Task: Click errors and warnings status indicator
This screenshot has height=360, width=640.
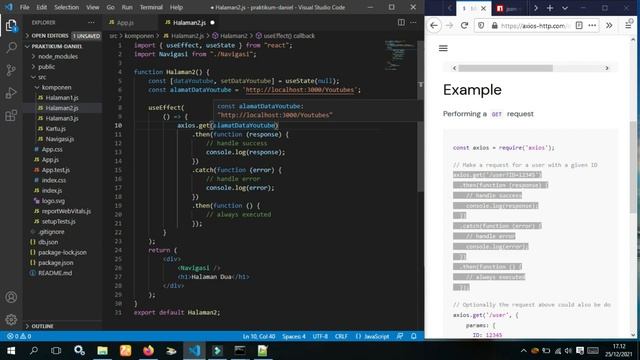Action: pyautogui.click(x=19, y=336)
